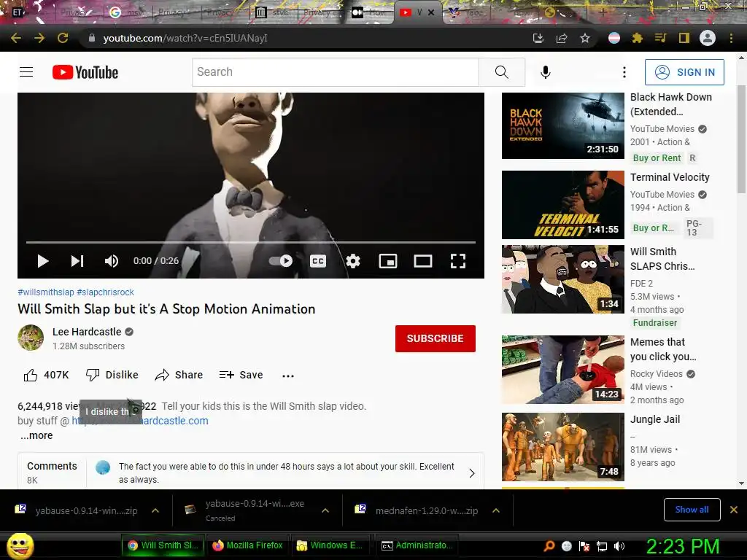
Task: Click the address bar URL
Action: pos(185,38)
